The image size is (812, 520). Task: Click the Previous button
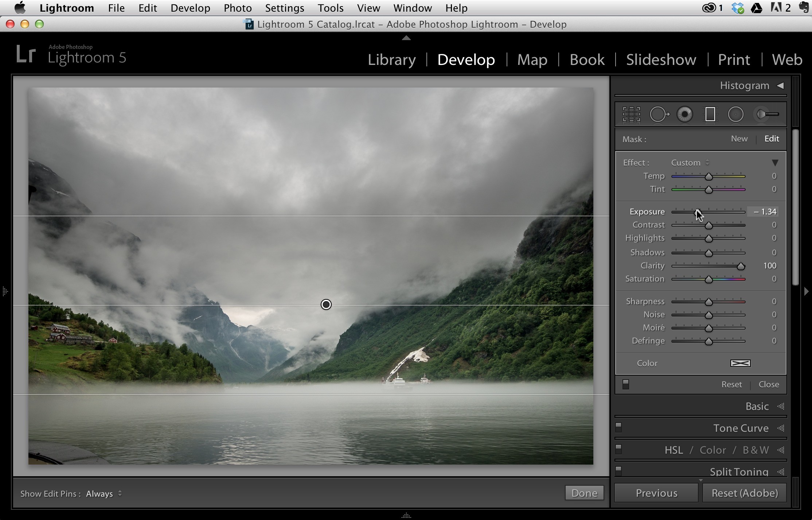(x=656, y=493)
